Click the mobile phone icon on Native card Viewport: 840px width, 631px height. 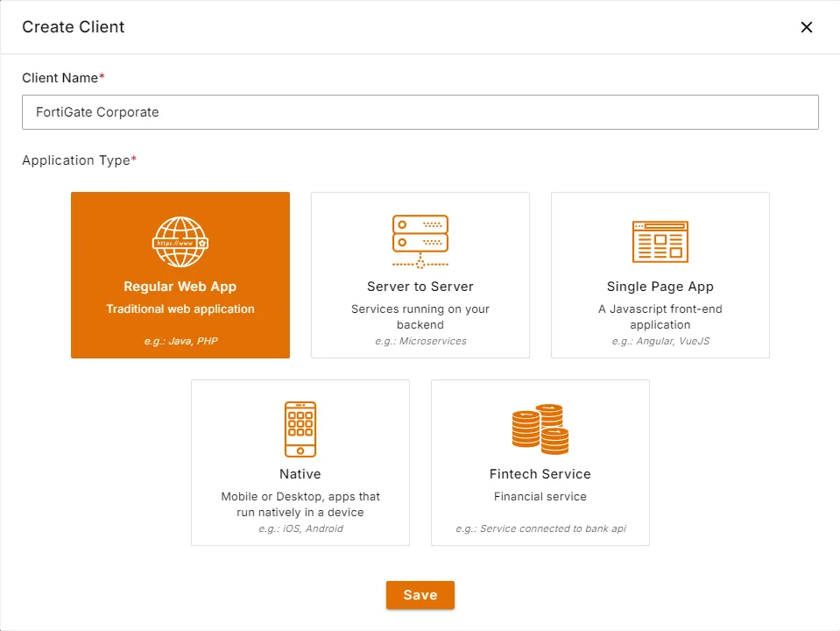coord(300,429)
